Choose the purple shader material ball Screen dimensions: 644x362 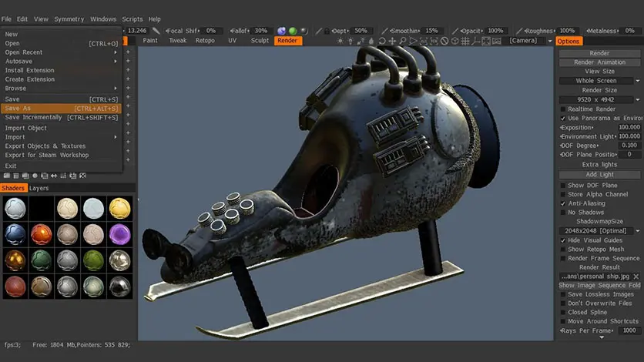pyautogui.click(x=119, y=235)
